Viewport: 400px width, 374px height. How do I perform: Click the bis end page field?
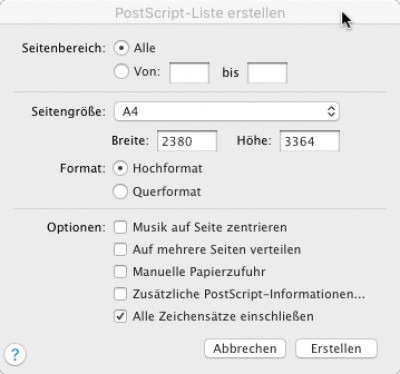(x=267, y=73)
